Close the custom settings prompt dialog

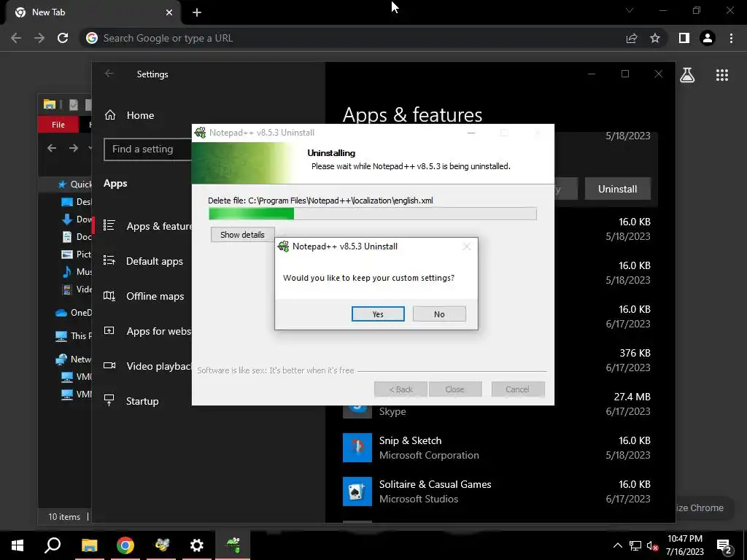466,246
